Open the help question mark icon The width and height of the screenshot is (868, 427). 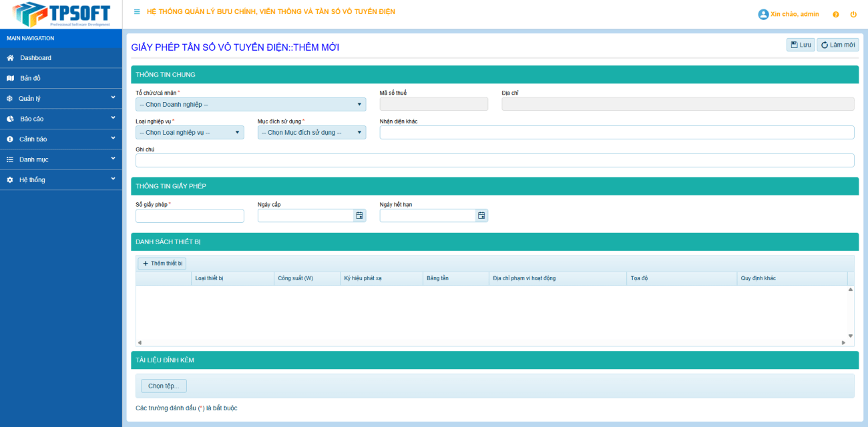click(x=835, y=15)
